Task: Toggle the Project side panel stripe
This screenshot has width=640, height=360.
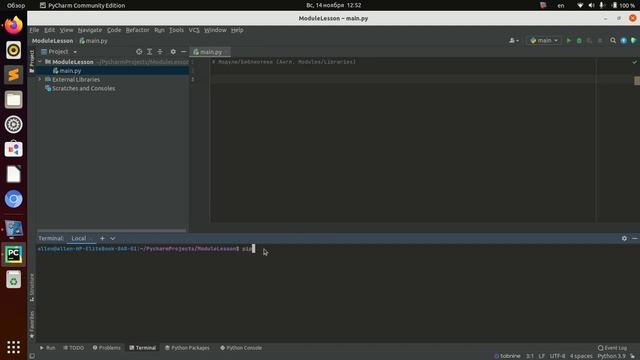Action: [x=32, y=61]
